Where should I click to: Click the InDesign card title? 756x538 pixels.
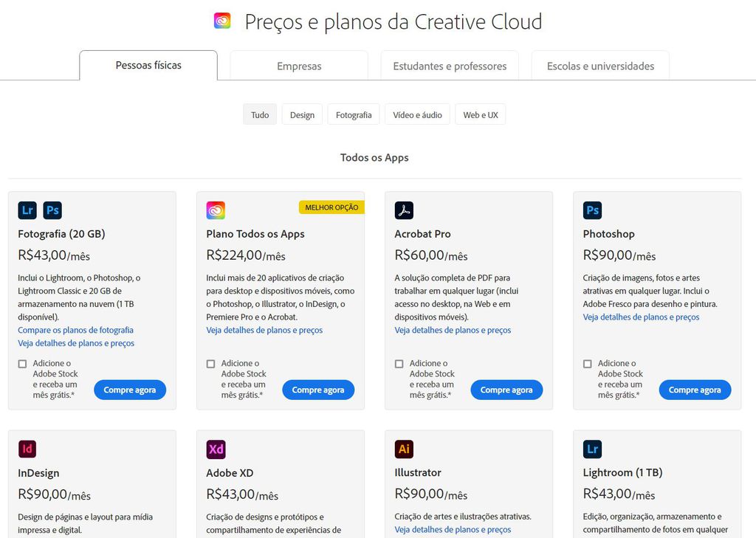(x=38, y=473)
